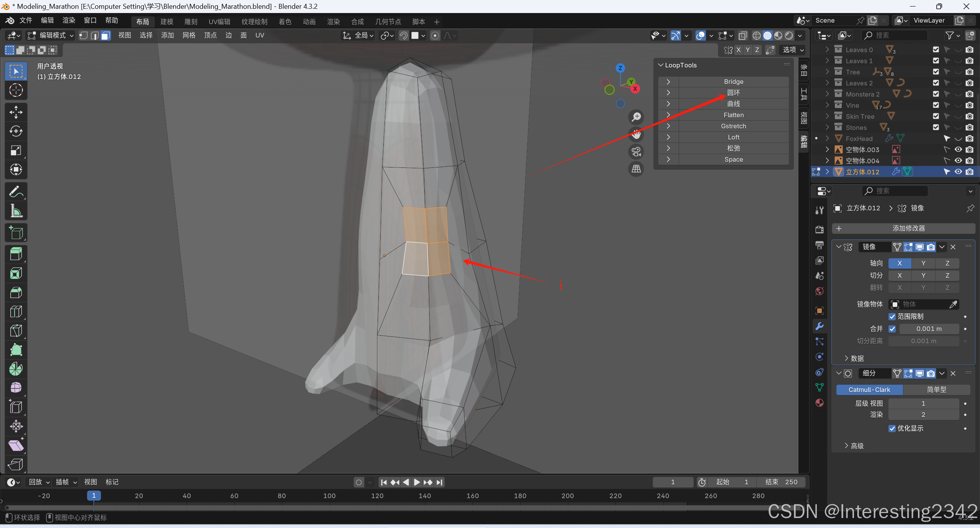This screenshot has width=980, height=528.
Task: Select the Rotate tool
Action: 16,131
